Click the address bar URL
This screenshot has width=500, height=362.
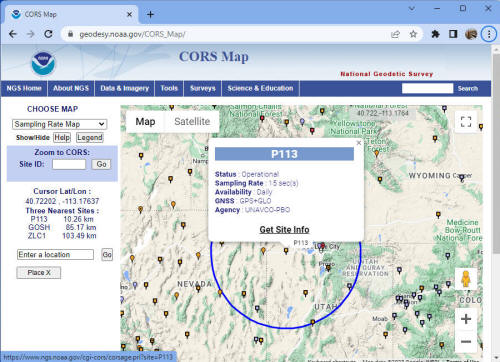[132, 34]
